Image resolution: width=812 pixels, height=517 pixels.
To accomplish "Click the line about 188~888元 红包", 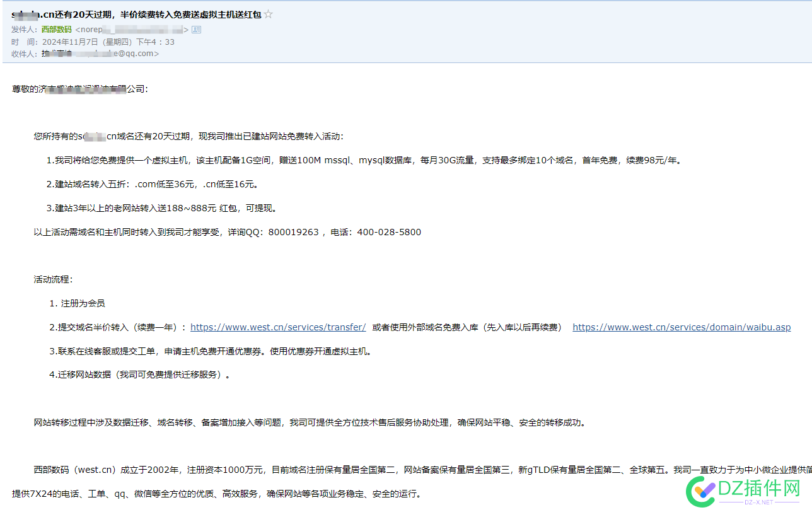I will click(162, 208).
